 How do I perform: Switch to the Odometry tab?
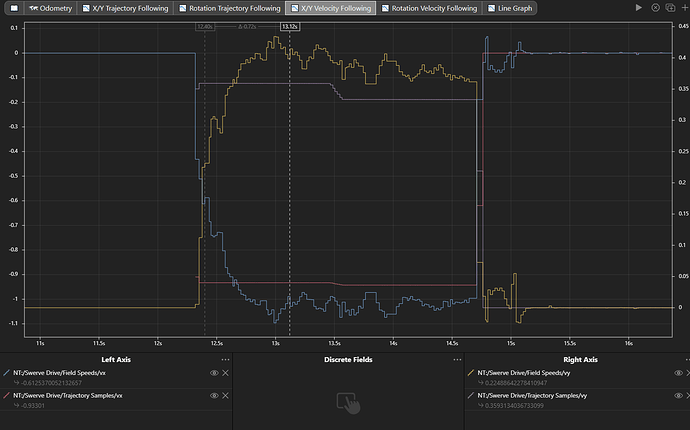pos(51,8)
